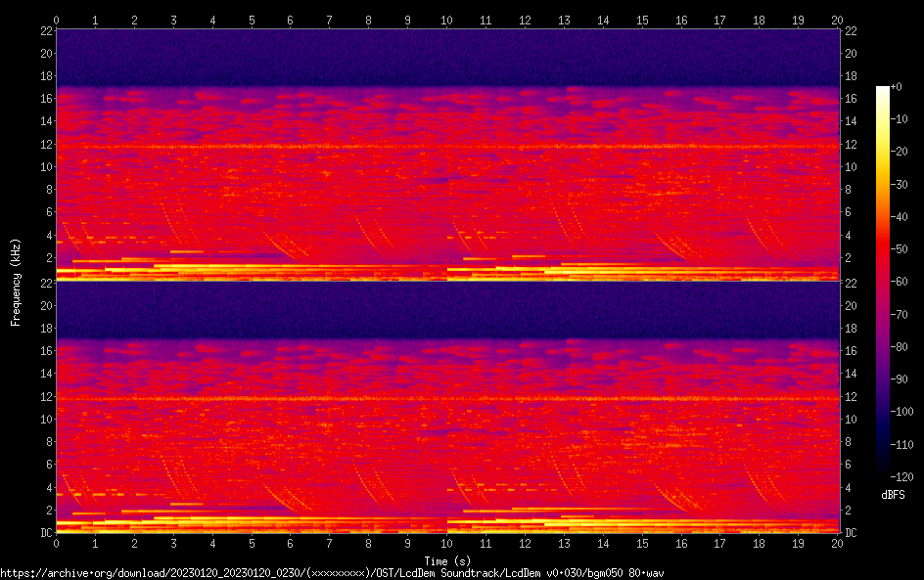924x580 pixels.
Task: Click the source URL text below the spectrogram
Action: 332,573
